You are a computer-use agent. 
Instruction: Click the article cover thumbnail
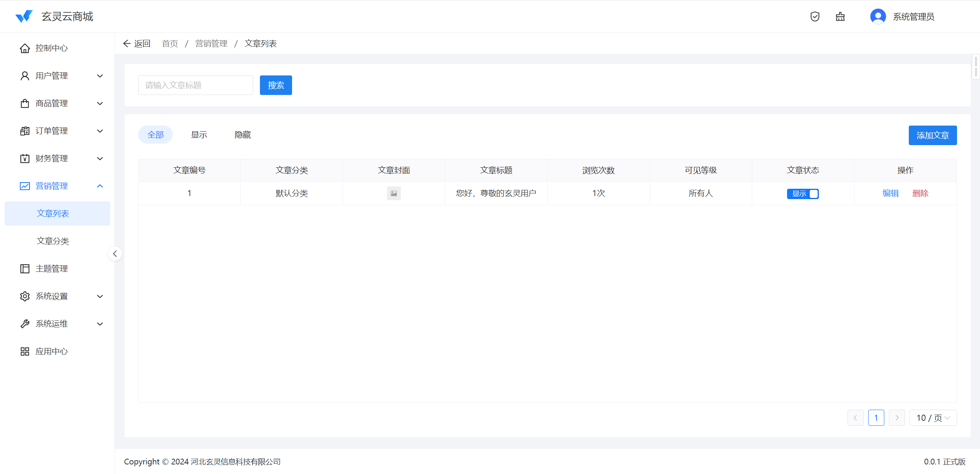394,193
